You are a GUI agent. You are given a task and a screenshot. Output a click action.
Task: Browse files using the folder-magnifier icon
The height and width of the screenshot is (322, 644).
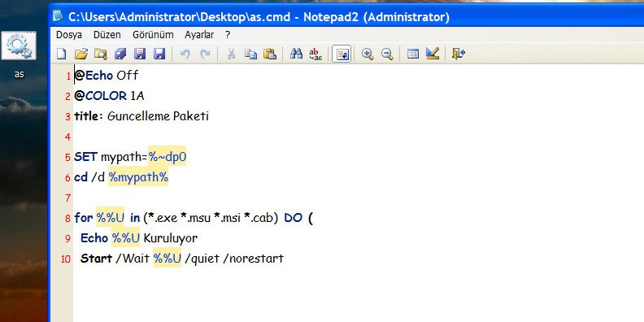coord(101,54)
